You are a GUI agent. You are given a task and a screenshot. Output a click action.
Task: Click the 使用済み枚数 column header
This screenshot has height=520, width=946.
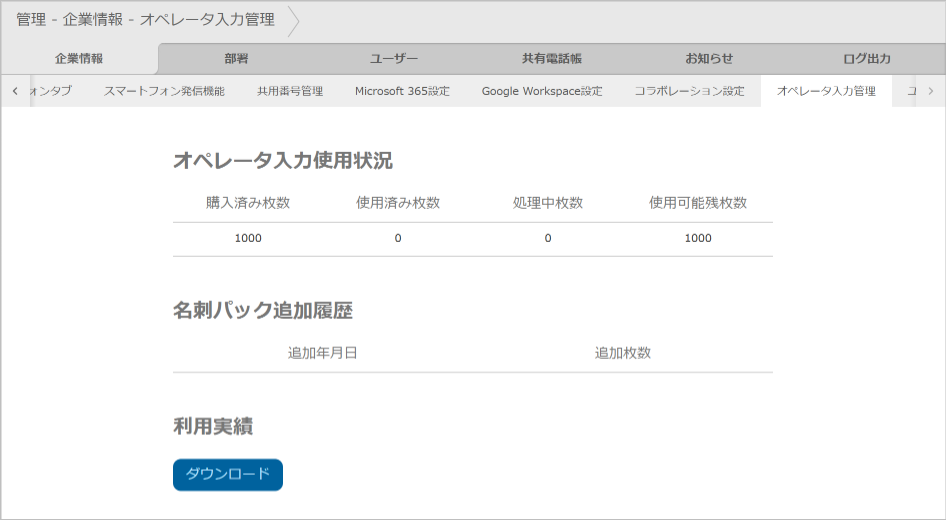pos(398,203)
